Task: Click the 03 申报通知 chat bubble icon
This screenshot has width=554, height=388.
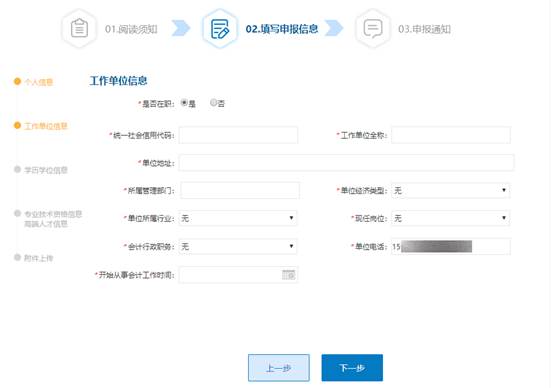Action: click(373, 29)
